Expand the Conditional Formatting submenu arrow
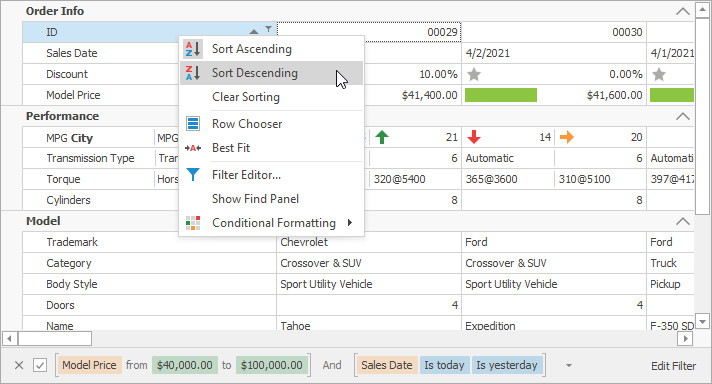Screen dimensions: 712x384 350,222
